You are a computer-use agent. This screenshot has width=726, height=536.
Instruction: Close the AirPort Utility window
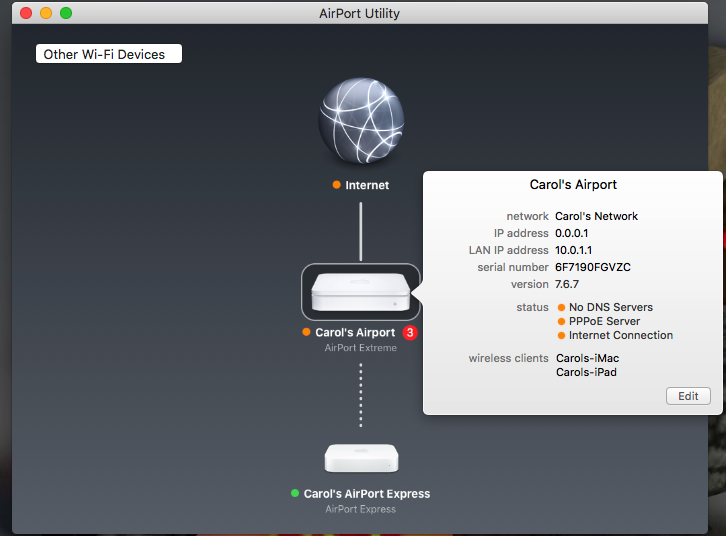[26, 13]
